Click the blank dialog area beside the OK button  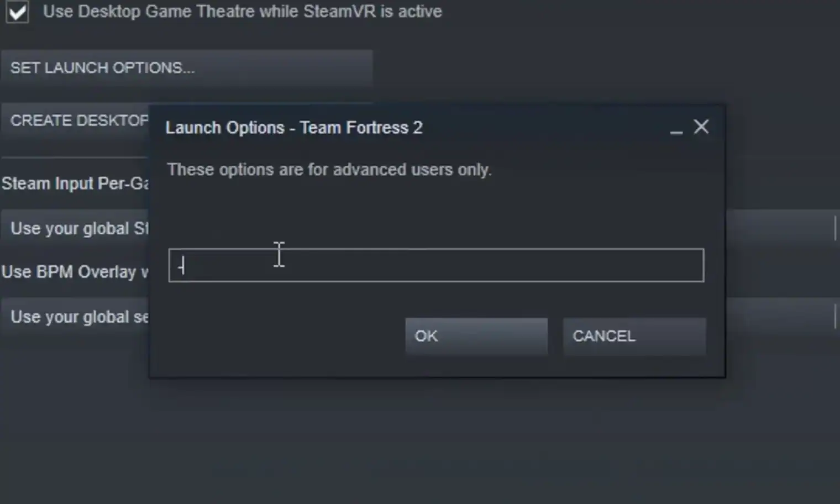[x=282, y=336]
